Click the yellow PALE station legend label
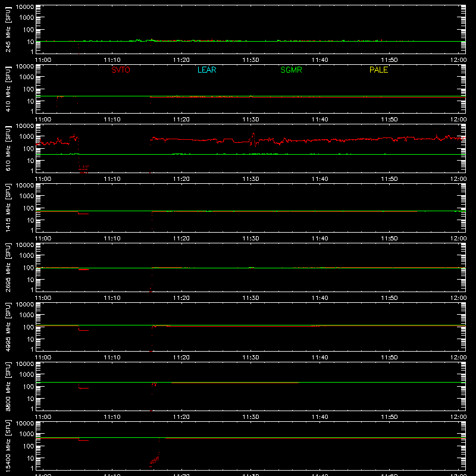Viewport: 476px width, 476px height. [378, 70]
